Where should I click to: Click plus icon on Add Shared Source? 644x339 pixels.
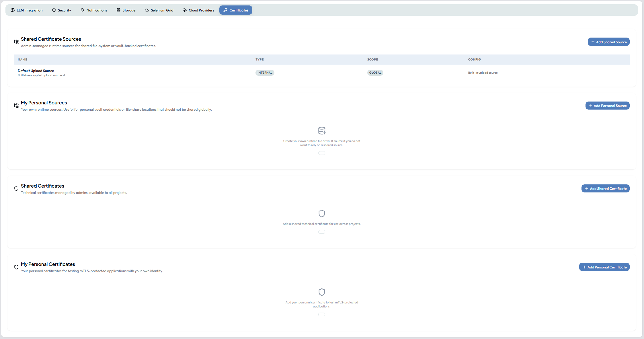pyautogui.click(x=593, y=42)
